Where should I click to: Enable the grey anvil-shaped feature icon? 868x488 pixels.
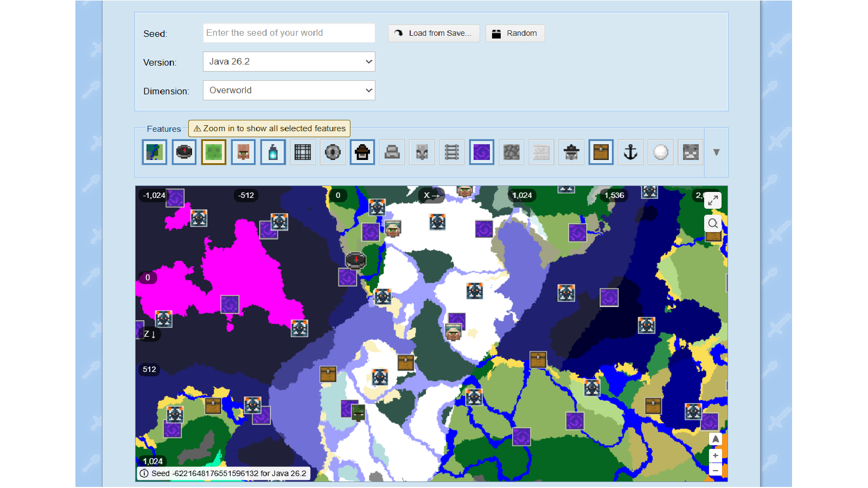[x=392, y=152]
